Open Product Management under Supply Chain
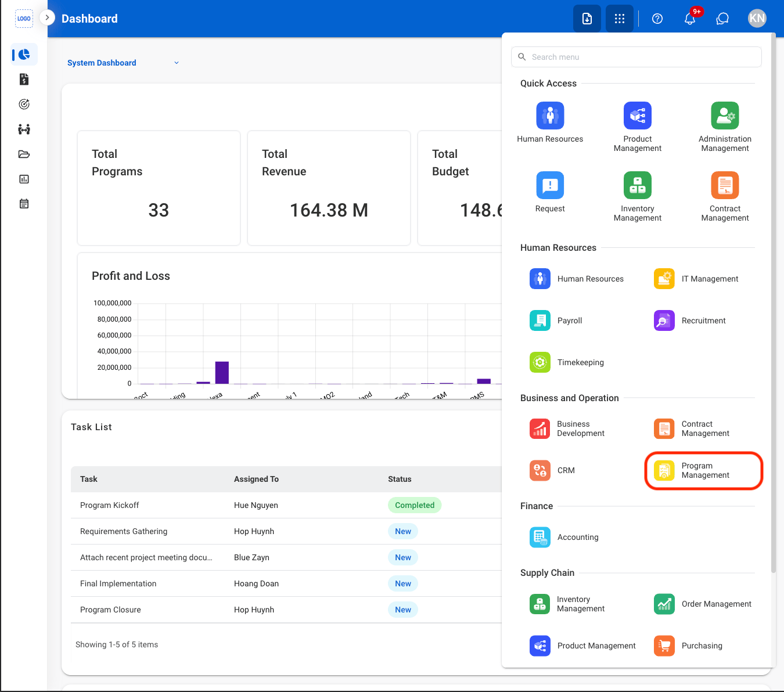 pyautogui.click(x=583, y=646)
